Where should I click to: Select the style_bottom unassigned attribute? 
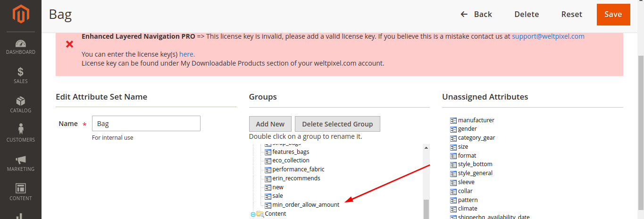pos(475,164)
